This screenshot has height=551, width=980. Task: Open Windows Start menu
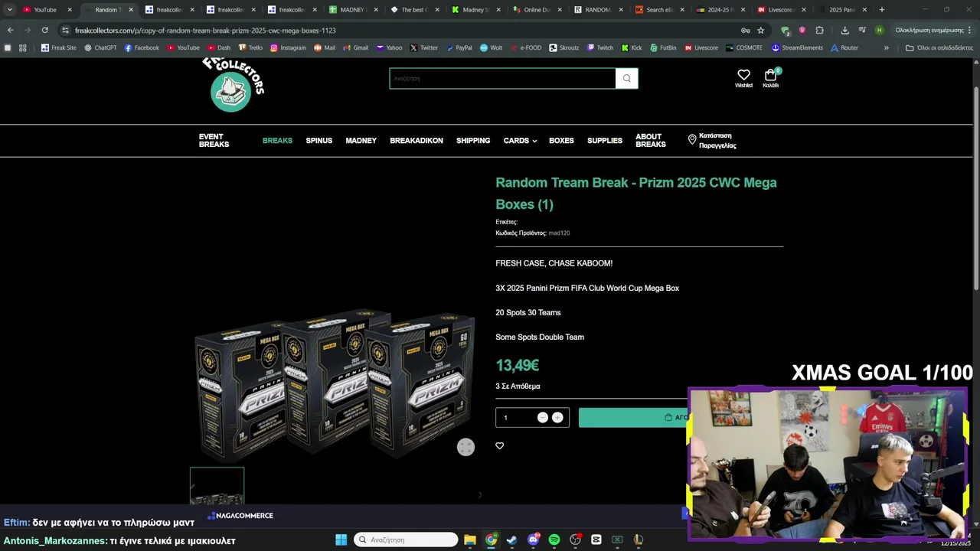click(x=341, y=540)
